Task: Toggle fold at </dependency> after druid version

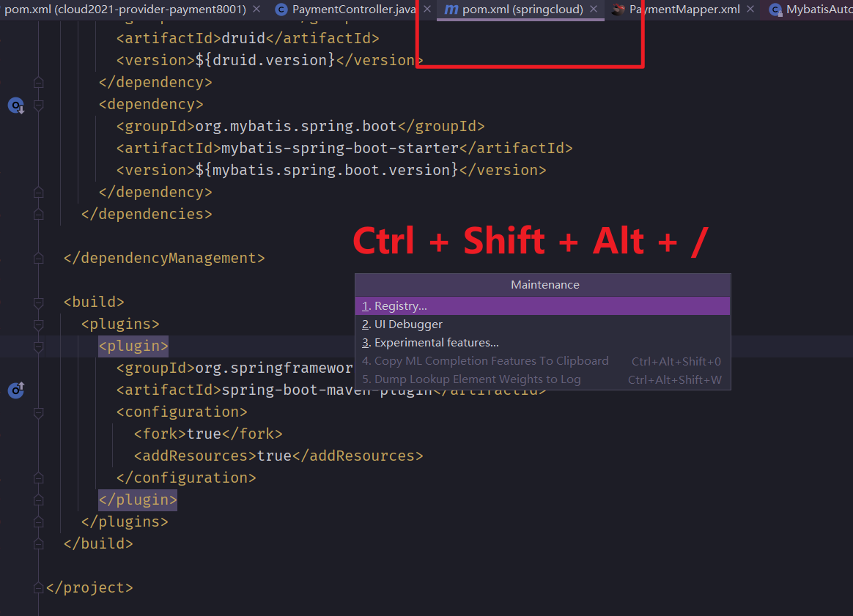Action: [39, 83]
